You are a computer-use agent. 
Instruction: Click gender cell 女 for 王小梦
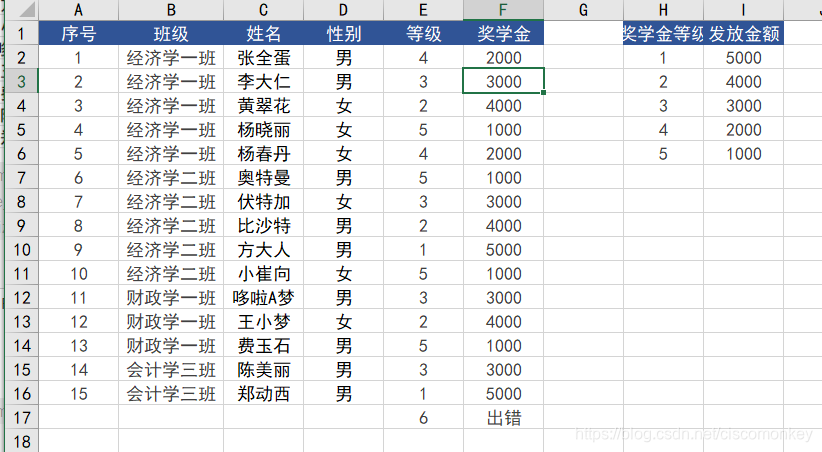click(343, 322)
